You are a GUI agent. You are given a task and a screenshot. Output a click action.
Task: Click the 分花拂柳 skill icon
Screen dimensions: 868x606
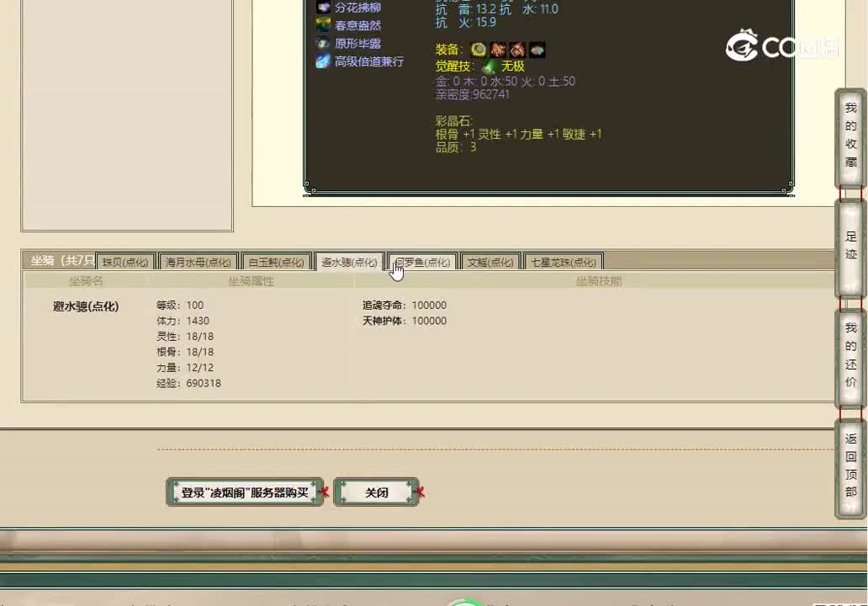point(323,8)
